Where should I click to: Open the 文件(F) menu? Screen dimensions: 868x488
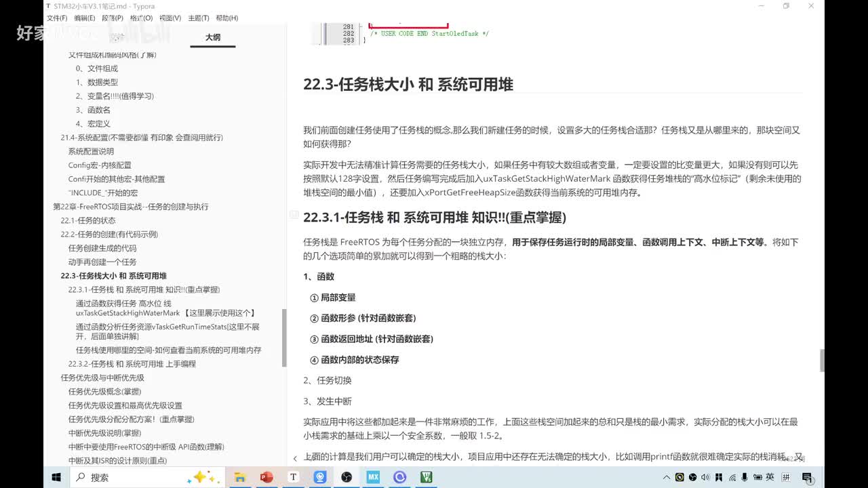click(57, 18)
